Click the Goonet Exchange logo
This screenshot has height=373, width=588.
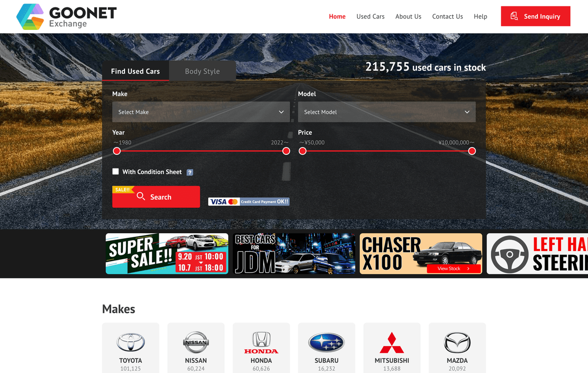pyautogui.click(x=66, y=17)
